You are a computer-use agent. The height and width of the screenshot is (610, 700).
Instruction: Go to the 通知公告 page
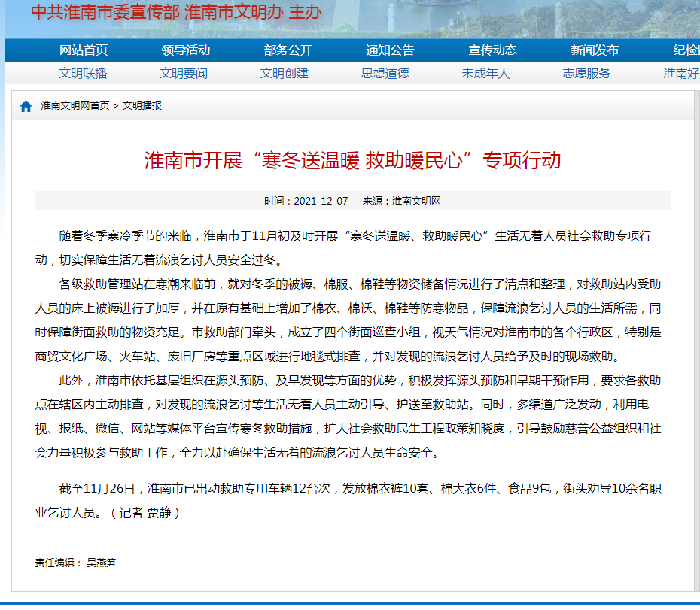[389, 50]
